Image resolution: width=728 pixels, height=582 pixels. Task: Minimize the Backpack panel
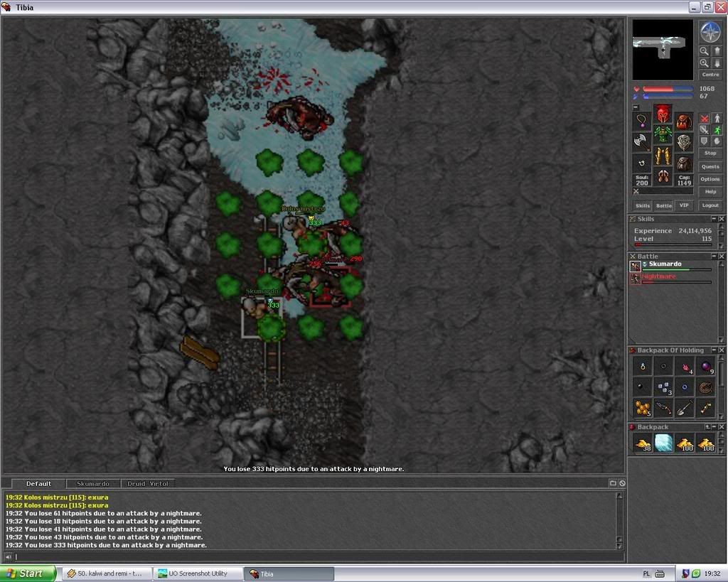[714, 426]
